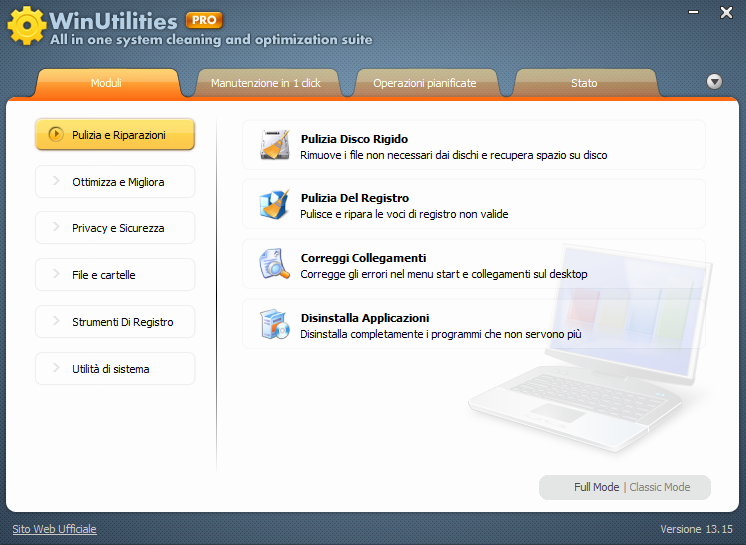Viewport: 746px width, 545px height.
Task: Click the Pulizia Del Registro cube icon
Action: coord(275,204)
